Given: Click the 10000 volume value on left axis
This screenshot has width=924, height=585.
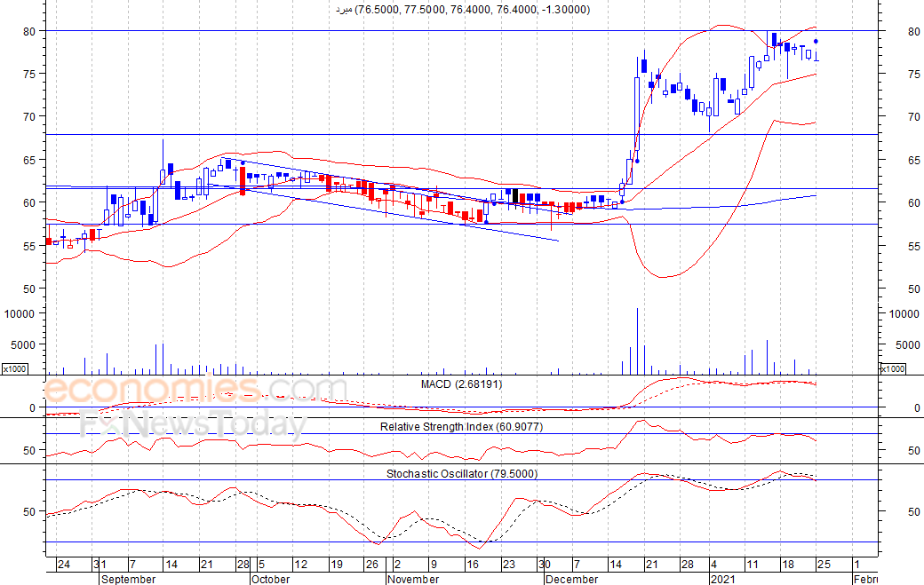Looking at the screenshot, I should [x=20, y=314].
